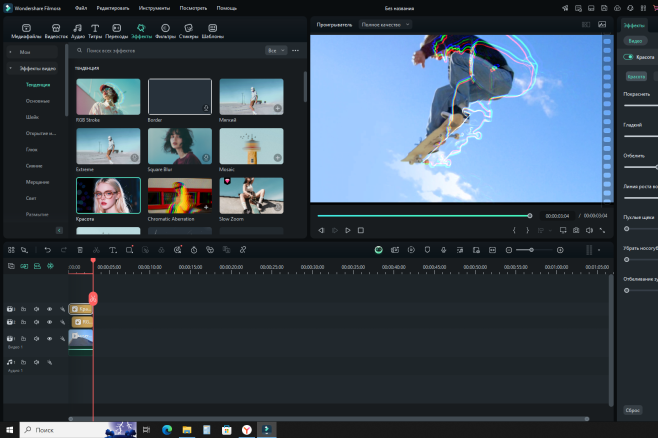Select the Эффекты tab in right panel
The height and width of the screenshot is (438, 658).
click(x=634, y=26)
